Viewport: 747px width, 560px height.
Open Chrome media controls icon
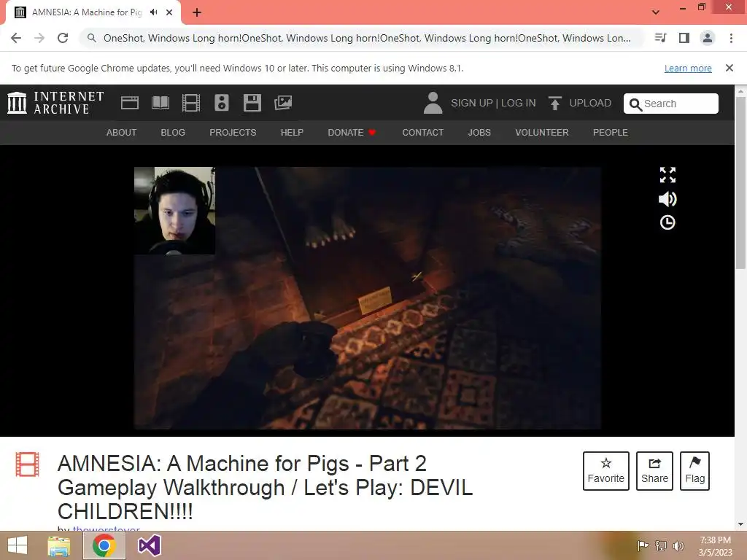[661, 38]
